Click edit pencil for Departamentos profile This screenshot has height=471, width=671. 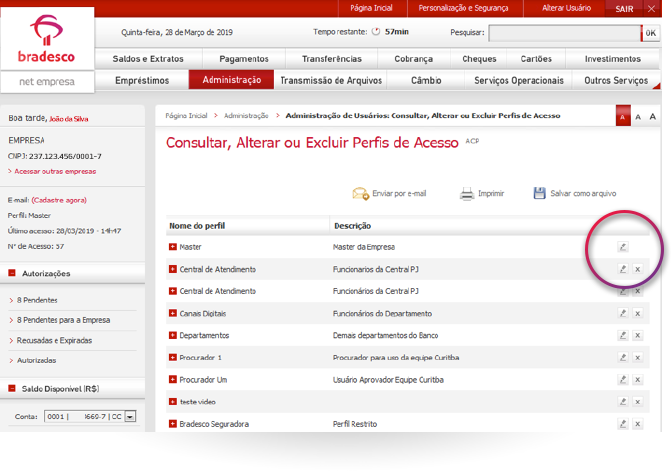pos(622,335)
